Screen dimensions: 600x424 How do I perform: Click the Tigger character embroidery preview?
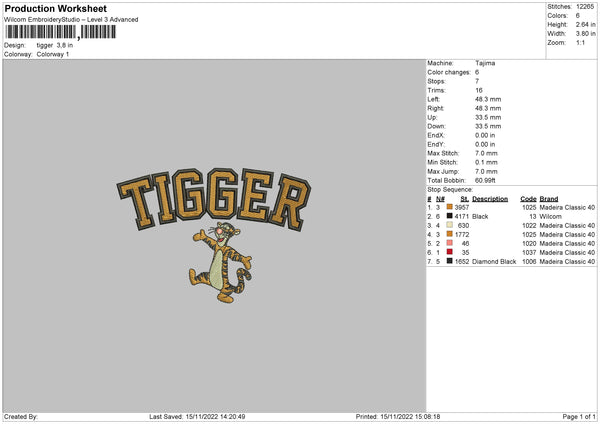[x=220, y=263]
